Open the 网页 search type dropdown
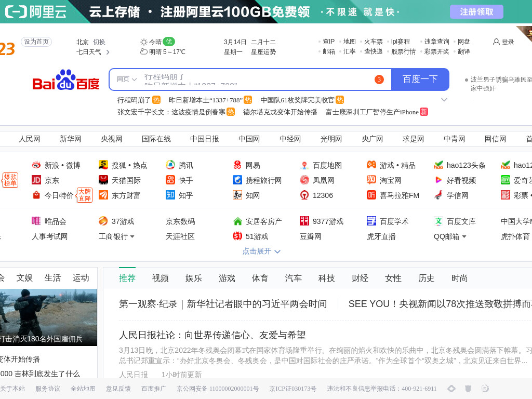 [x=127, y=79]
